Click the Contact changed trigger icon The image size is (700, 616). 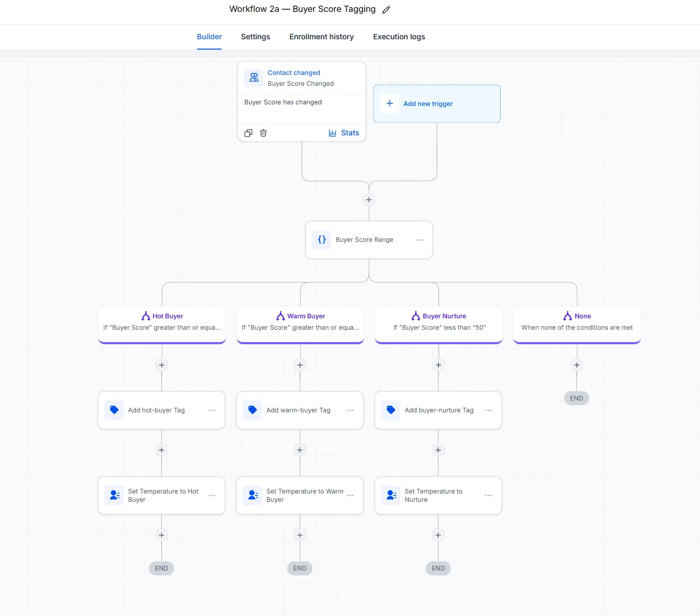pyautogui.click(x=254, y=78)
